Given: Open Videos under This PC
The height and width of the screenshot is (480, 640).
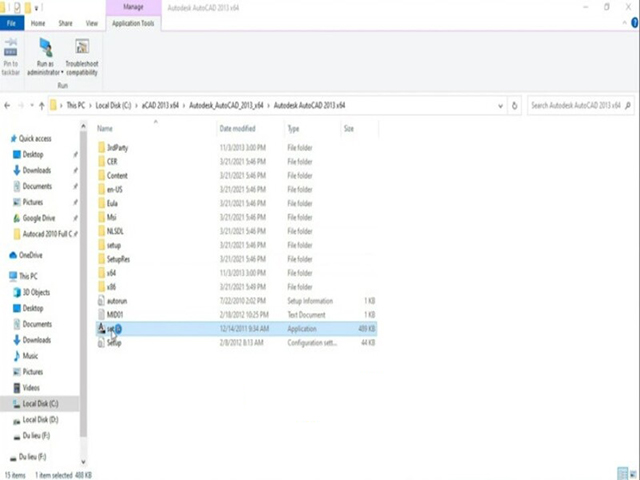Looking at the screenshot, I should click(x=31, y=388).
